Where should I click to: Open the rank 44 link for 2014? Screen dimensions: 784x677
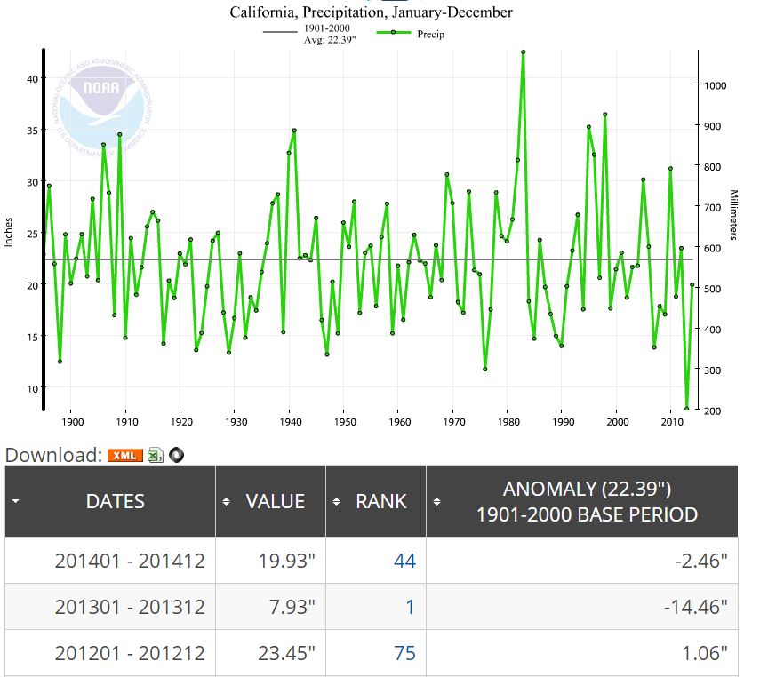click(x=404, y=562)
